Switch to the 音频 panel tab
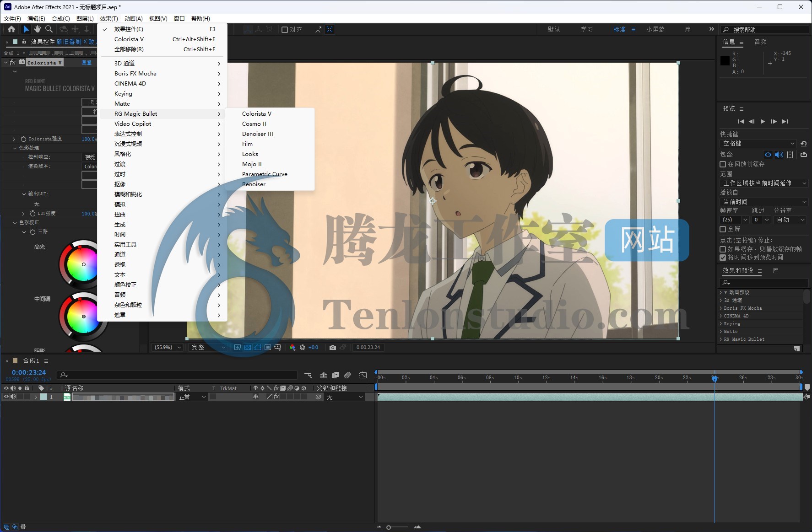The height and width of the screenshot is (532, 812). (760, 42)
